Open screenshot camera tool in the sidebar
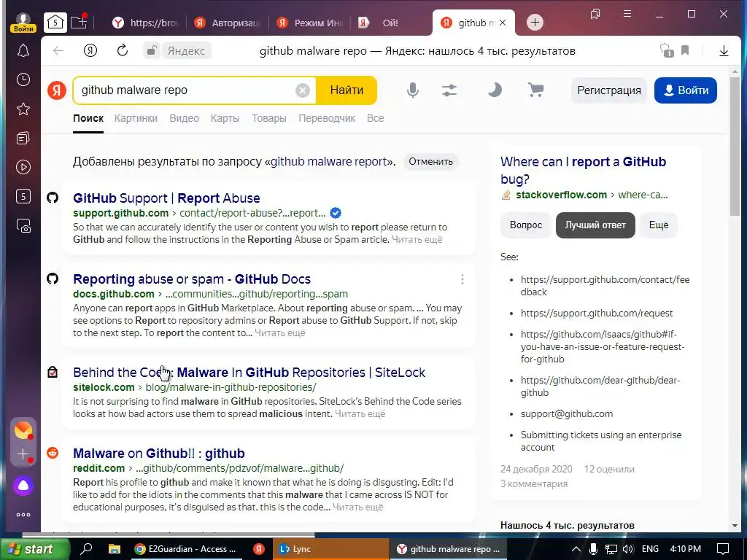 [x=23, y=226]
